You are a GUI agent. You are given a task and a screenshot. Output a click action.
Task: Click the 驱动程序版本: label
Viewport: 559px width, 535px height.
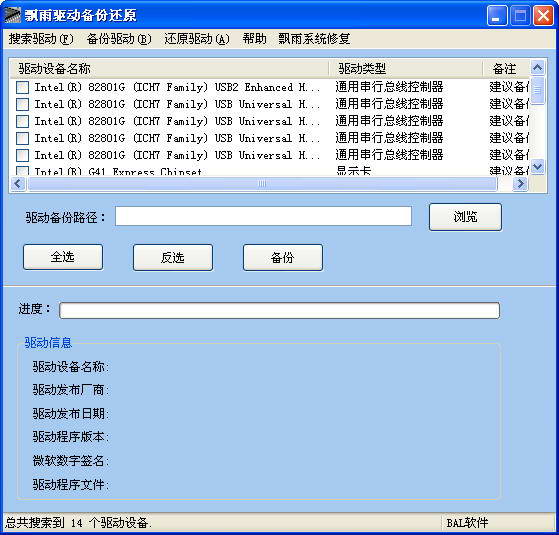71,437
